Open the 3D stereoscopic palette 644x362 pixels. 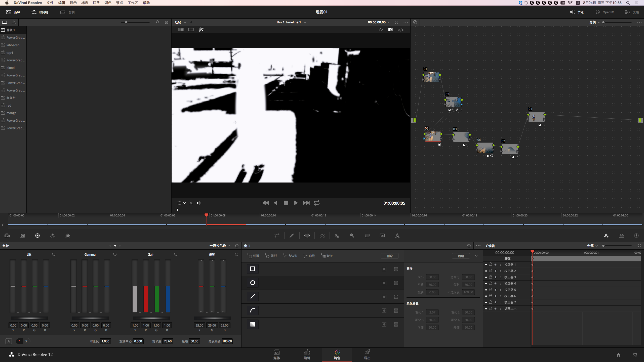382,236
